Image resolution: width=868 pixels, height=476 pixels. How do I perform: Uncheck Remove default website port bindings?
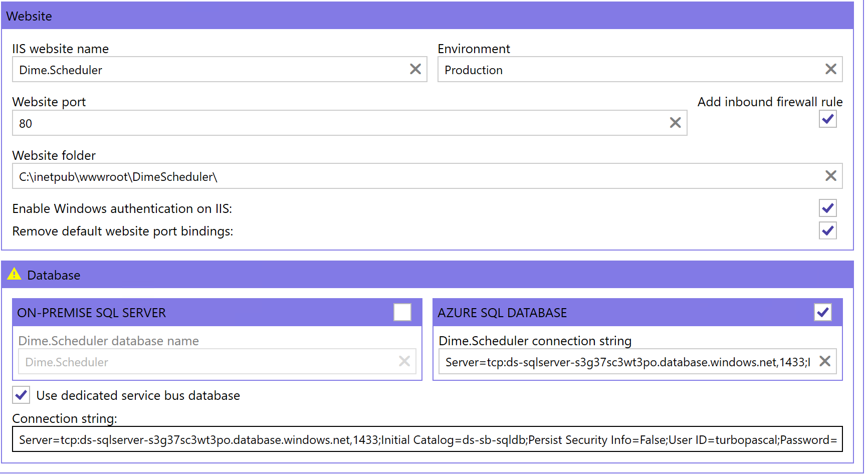[x=827, y=230]
